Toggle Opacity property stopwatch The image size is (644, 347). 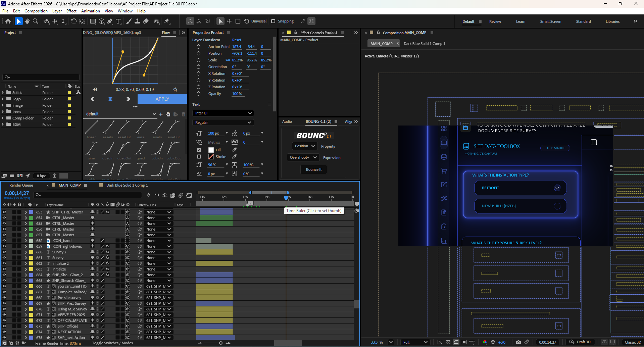click(x=198, y=94)
